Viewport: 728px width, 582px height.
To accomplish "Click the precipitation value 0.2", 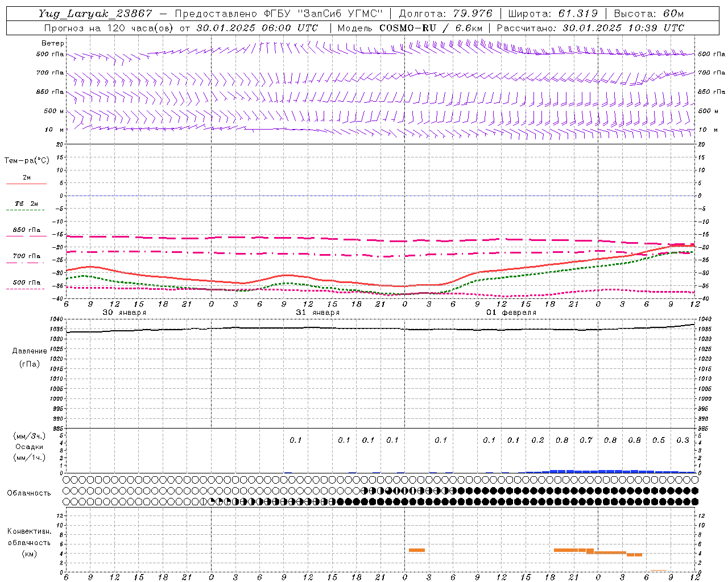I will (537, 440).
